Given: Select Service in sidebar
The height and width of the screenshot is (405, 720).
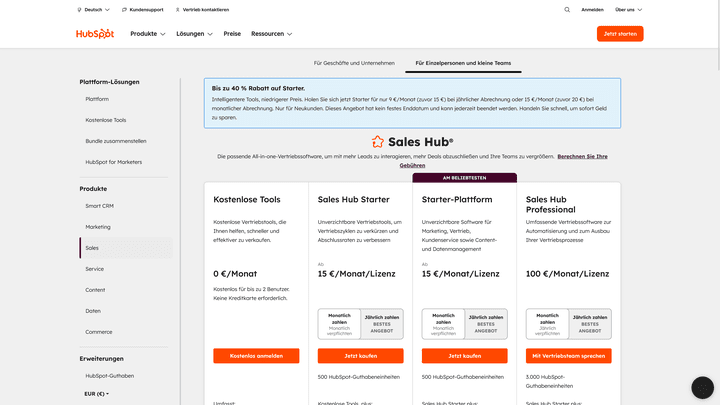Looking at the screenshot, I should click(95, 269).
